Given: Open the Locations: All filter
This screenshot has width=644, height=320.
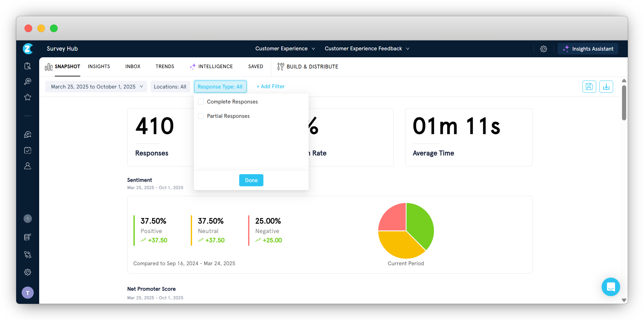Looking at the screenshot, I should (x=170, y=87).
